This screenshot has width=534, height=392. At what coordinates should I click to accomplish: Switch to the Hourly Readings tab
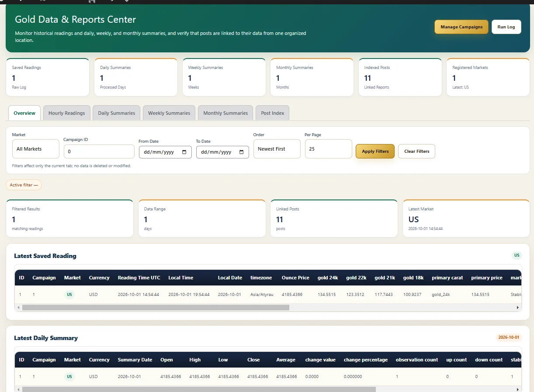(67, 113)
